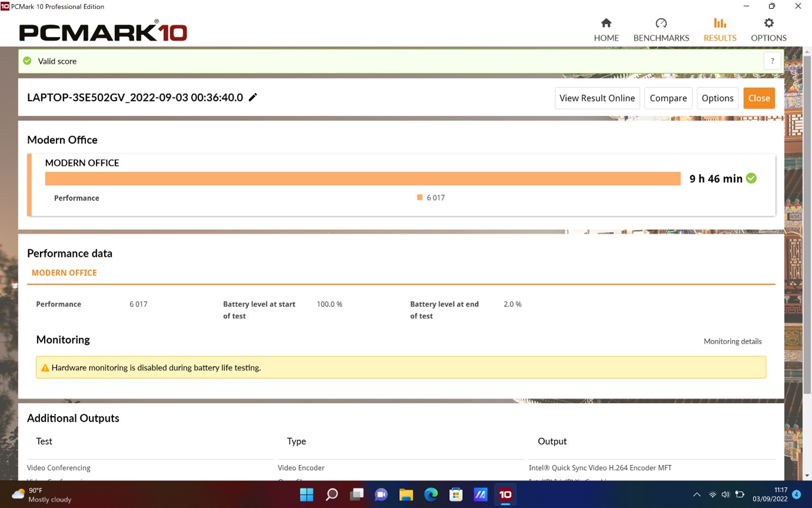Click View Result Online button
Viewport: 812px width, 508px height.
[x=596, y=98]
